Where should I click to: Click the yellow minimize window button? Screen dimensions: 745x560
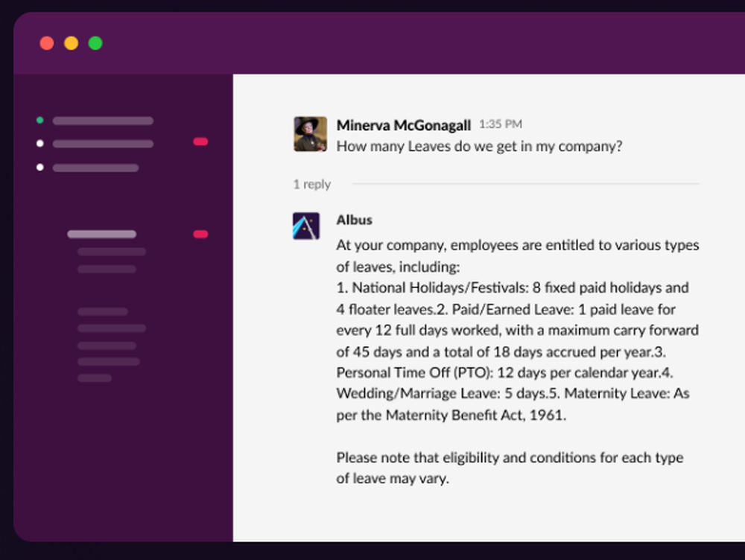point(72,43)
